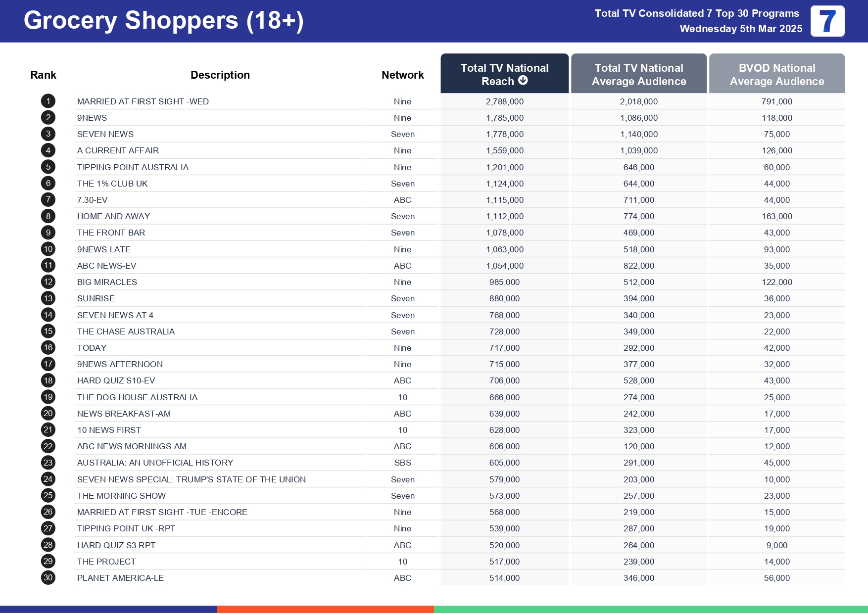
Task: Click the sort arrow in Reach header
Action: pyautogui.click(x=523, y=81)
